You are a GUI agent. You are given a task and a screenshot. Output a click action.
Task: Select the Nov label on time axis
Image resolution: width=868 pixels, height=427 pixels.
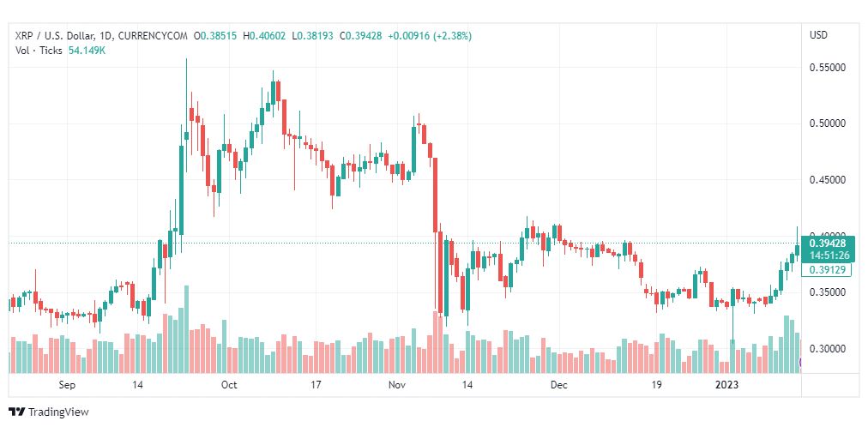coord(396,386)
